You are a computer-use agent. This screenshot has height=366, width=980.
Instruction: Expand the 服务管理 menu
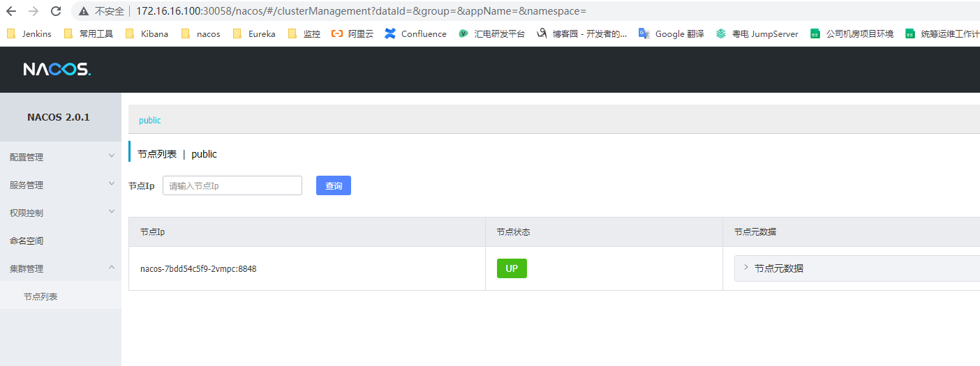(61, 185)
